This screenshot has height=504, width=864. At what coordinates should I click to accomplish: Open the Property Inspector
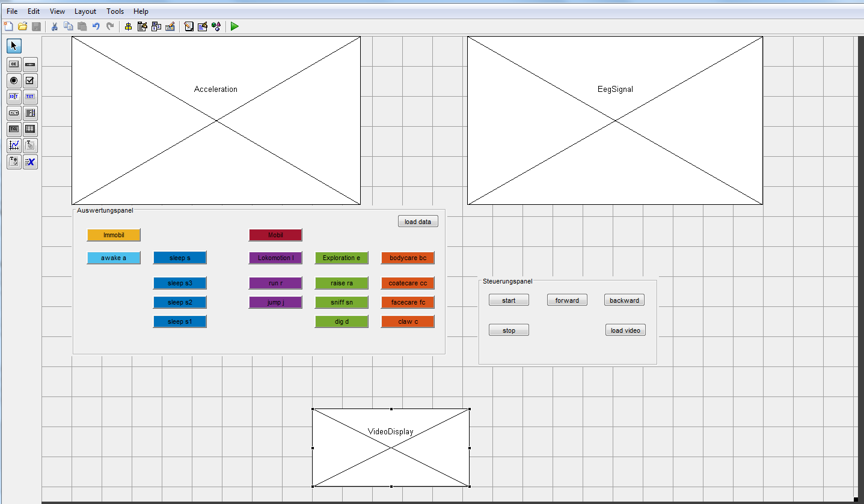(203, 26)
